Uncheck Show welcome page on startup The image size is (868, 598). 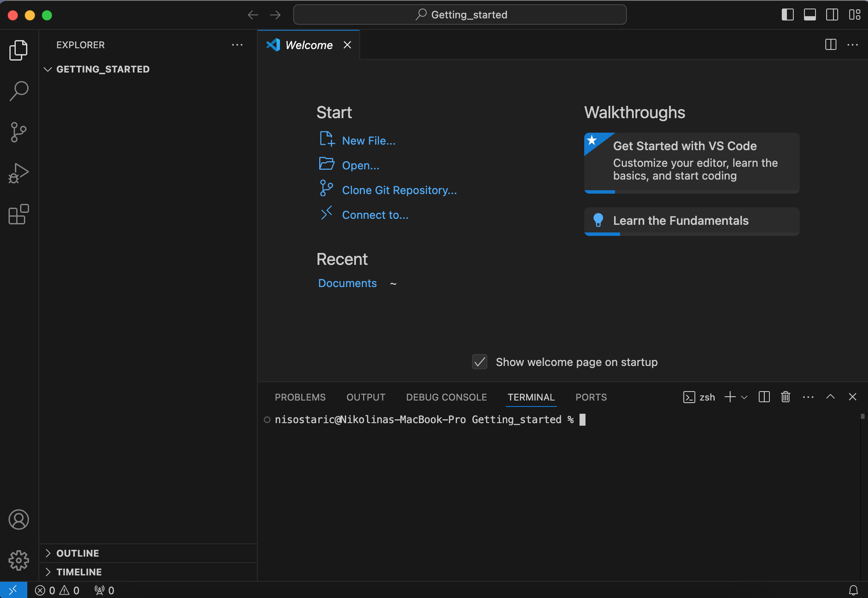(480, 362)
